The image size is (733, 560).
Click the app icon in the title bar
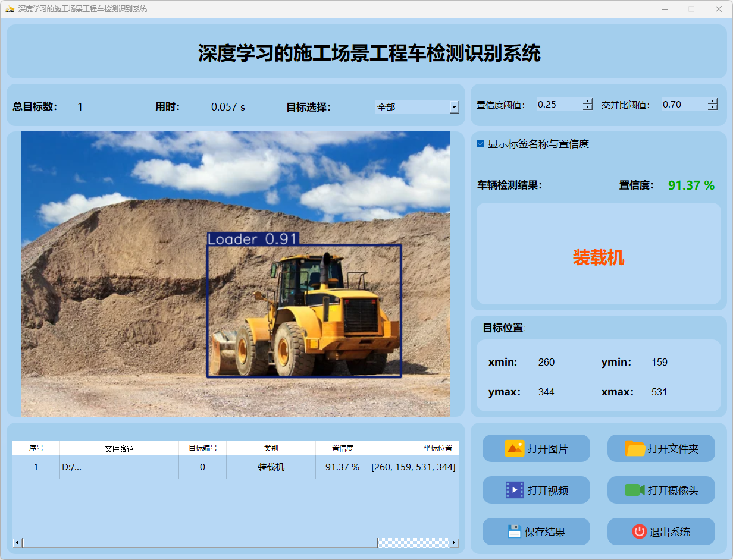pyautogui.click(x=10, y=9)
